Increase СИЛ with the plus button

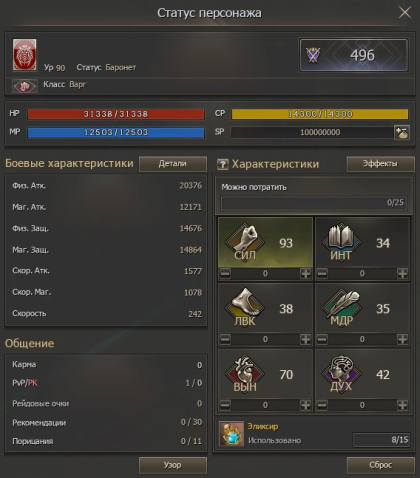[305, 274]
